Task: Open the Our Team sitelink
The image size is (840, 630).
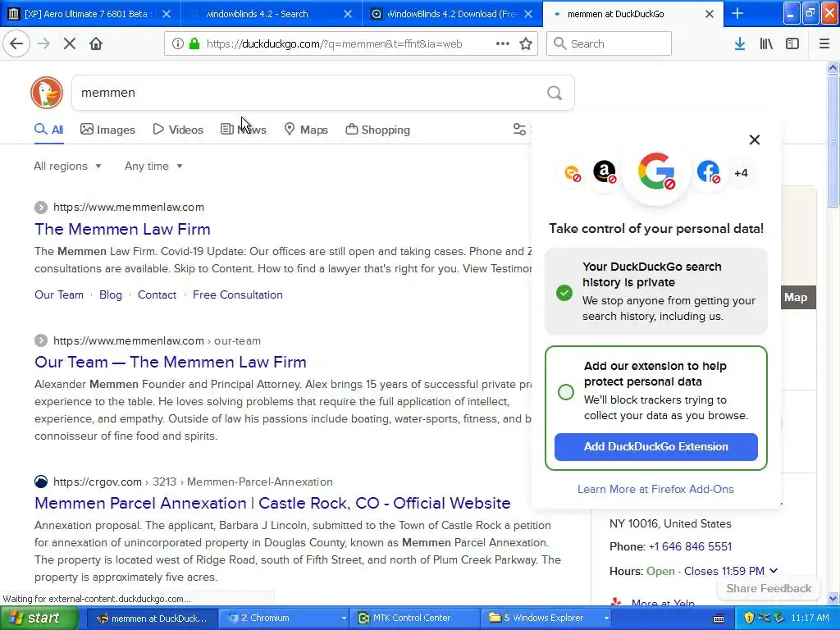Action: [59, 294]
